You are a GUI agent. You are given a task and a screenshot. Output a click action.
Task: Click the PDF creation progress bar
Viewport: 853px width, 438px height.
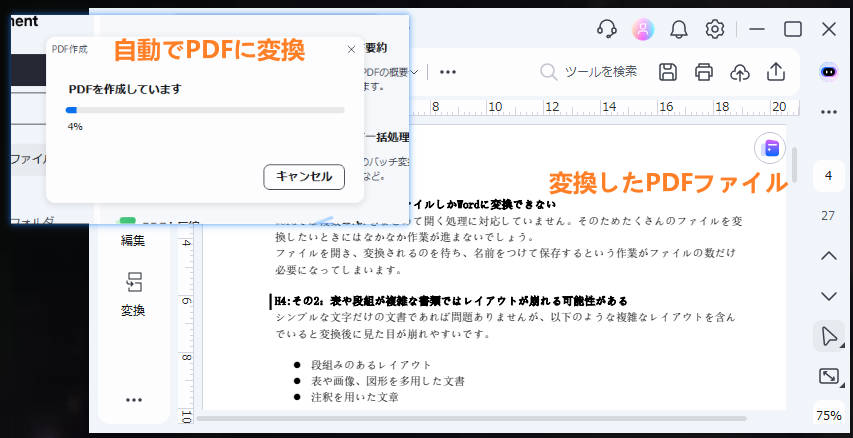point(205,110)
